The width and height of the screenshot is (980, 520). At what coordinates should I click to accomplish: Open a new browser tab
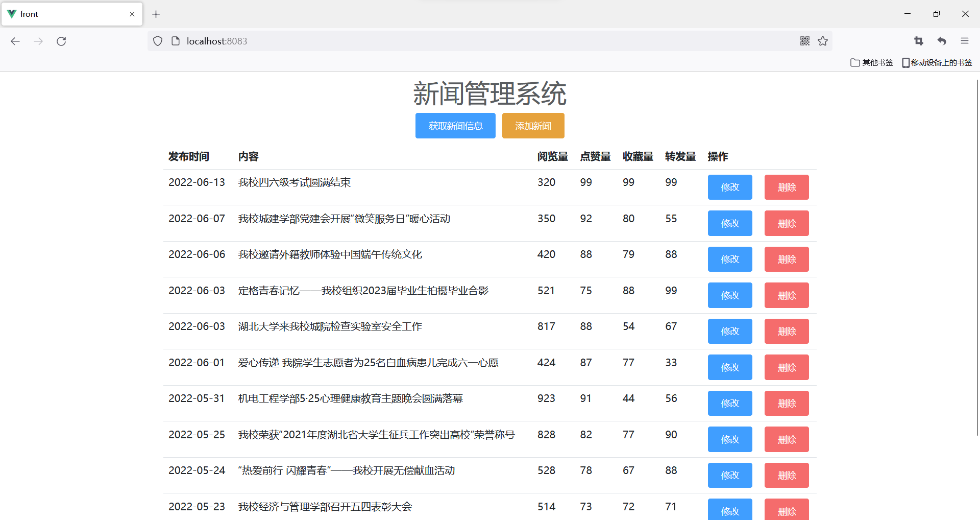(156, 14)
